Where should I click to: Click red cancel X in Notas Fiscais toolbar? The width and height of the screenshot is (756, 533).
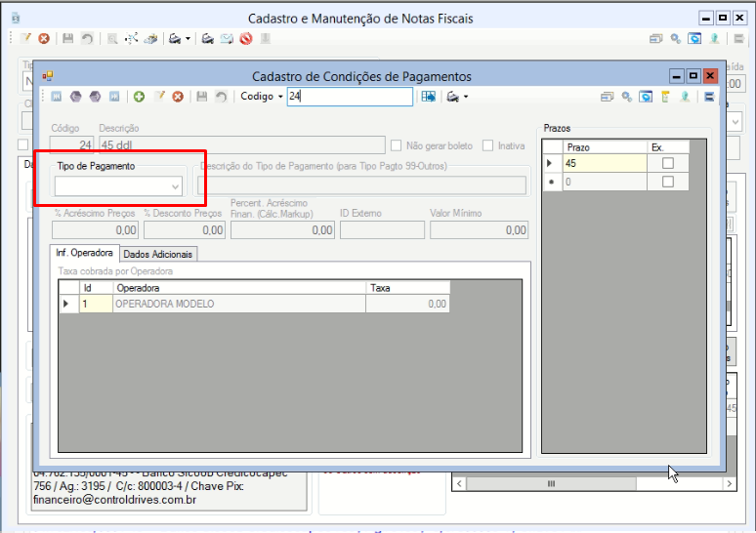click(44, 38)
